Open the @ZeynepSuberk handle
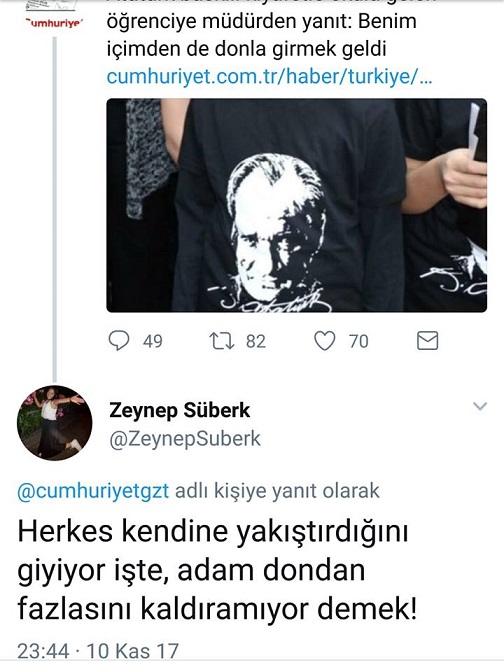The image size is (504, 672). click(185, 439)
